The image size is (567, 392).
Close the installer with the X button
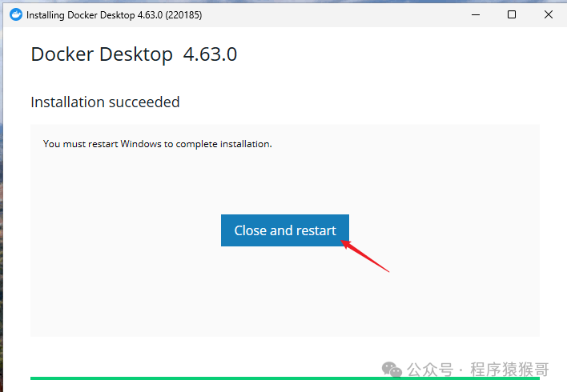[x=549, y=14]
